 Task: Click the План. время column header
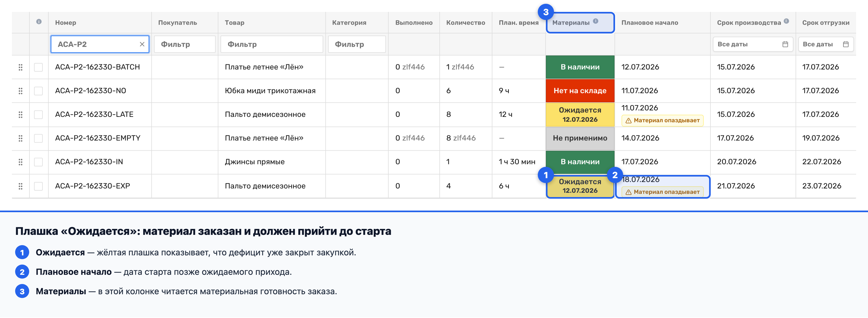519,23
